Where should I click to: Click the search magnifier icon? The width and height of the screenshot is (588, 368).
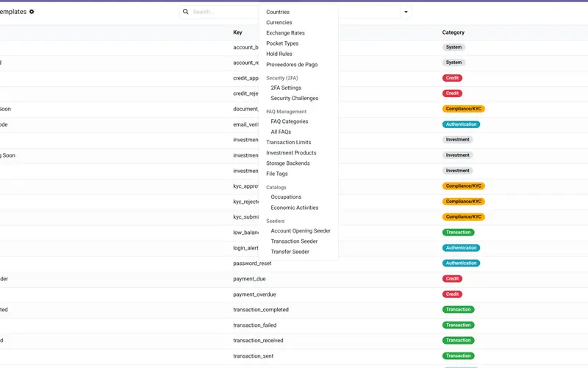coord(186,12)
